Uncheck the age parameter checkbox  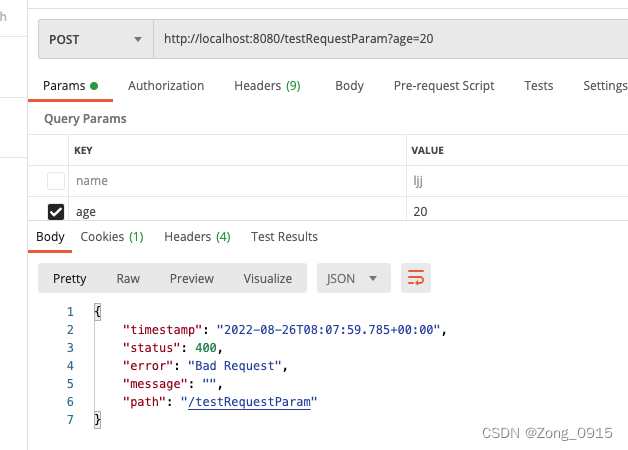(x=56, y=212)
